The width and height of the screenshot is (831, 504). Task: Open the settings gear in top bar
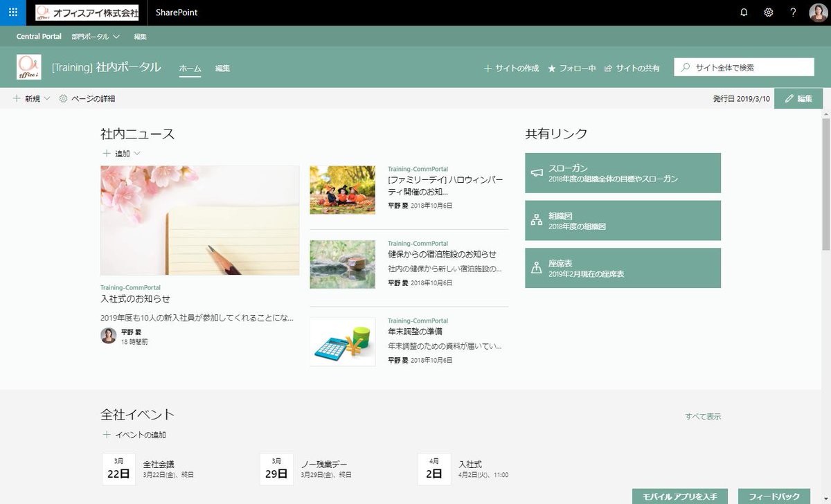click(768, 12)
